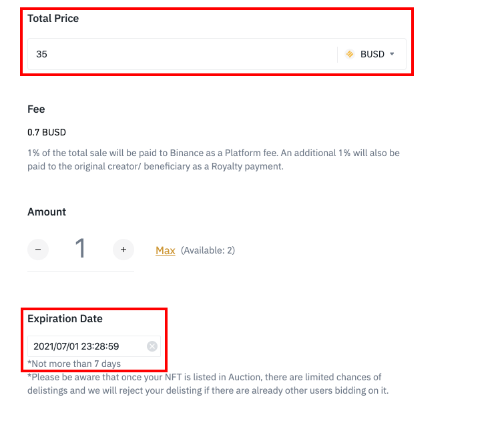Select the BUSD currency label
504x421 pixels.
[x=372, y=54]
